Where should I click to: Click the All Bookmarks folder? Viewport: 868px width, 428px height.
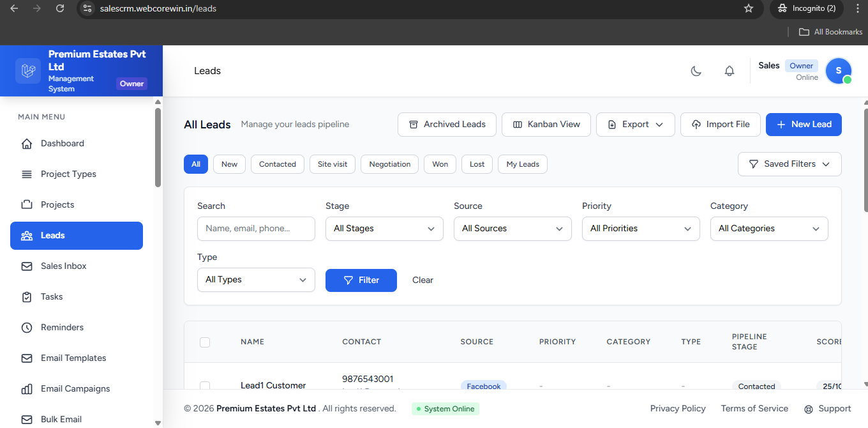pos(832,32)
